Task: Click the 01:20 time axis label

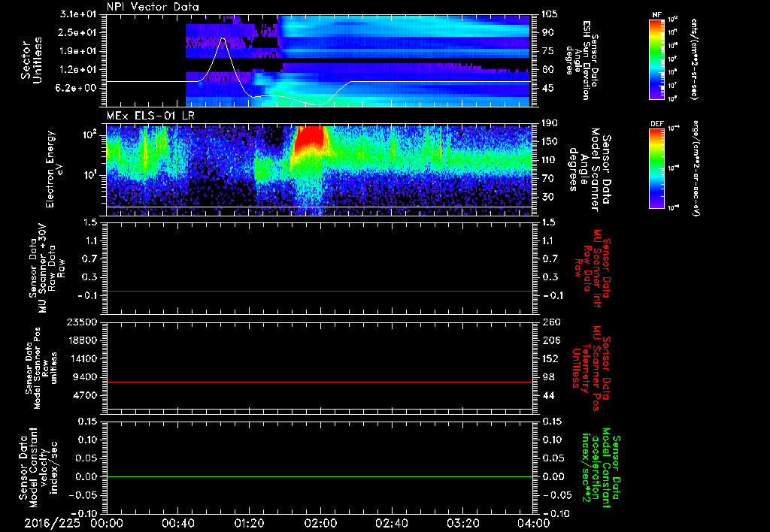Action: pyautogui.click(x=249, y=523)
